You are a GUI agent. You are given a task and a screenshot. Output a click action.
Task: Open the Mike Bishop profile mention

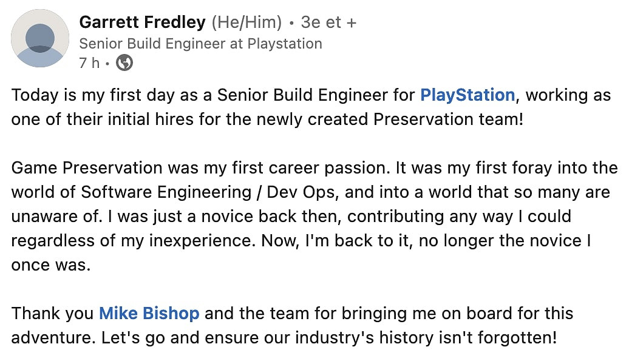pyautogui.click(x=149, y=313)
